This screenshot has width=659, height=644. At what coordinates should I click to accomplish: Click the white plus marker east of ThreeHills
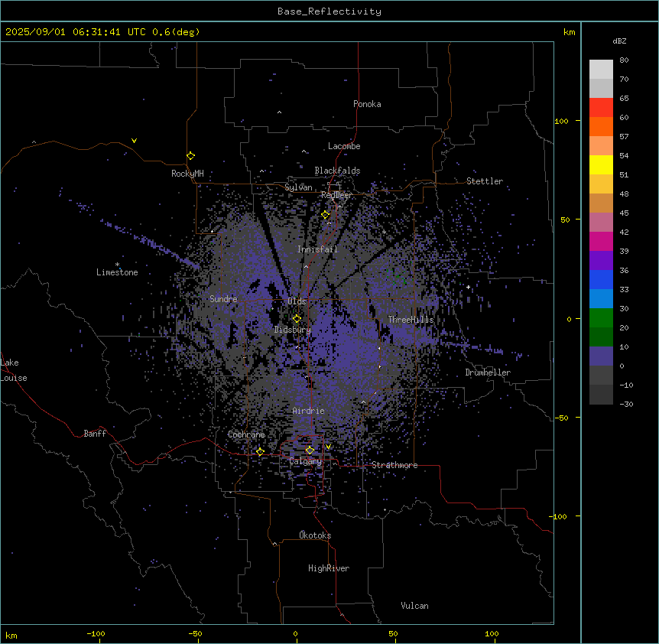468,287
